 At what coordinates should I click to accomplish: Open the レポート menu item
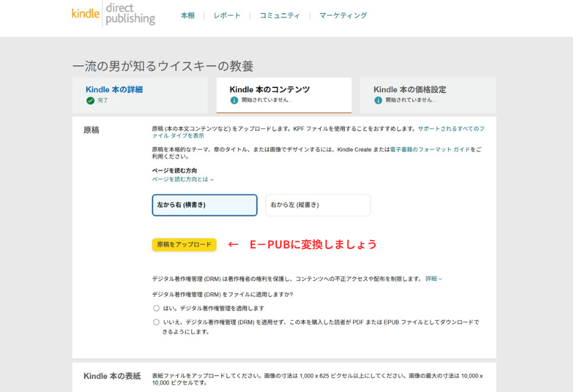[x=226, y=15]
